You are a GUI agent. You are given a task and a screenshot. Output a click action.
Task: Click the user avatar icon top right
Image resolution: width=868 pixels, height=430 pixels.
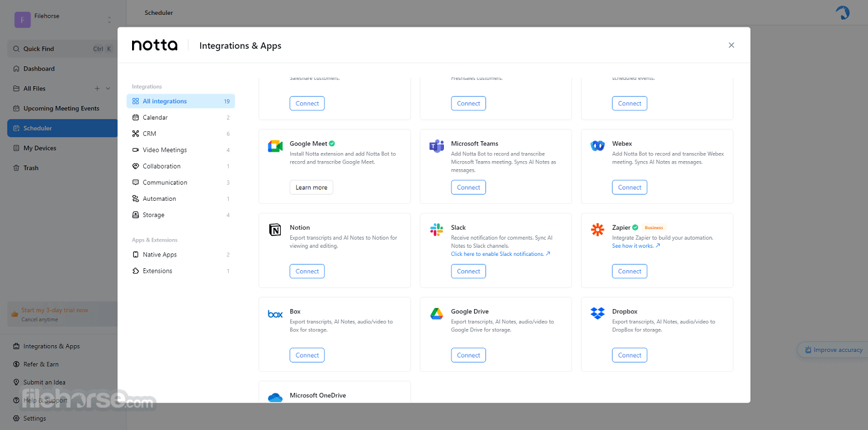pos(843,12)
